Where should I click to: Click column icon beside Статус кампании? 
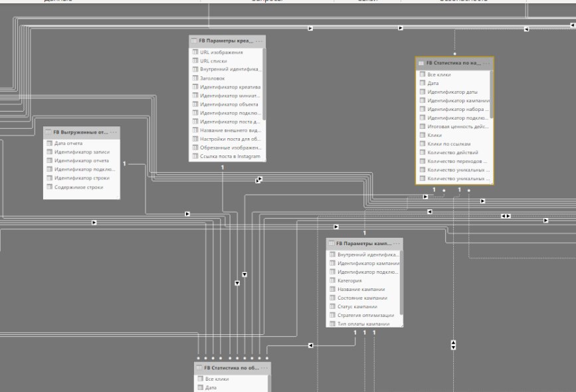point(332,306)
